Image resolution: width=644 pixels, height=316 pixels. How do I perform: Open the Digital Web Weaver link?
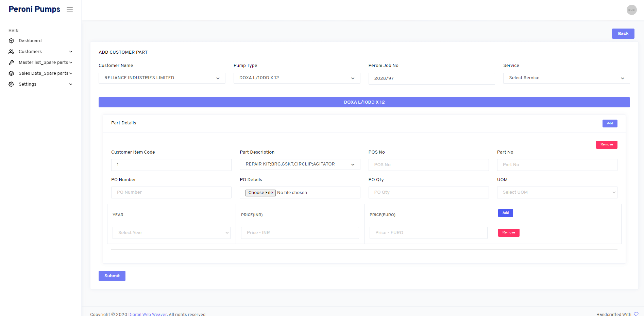click(x=148, y=314)
